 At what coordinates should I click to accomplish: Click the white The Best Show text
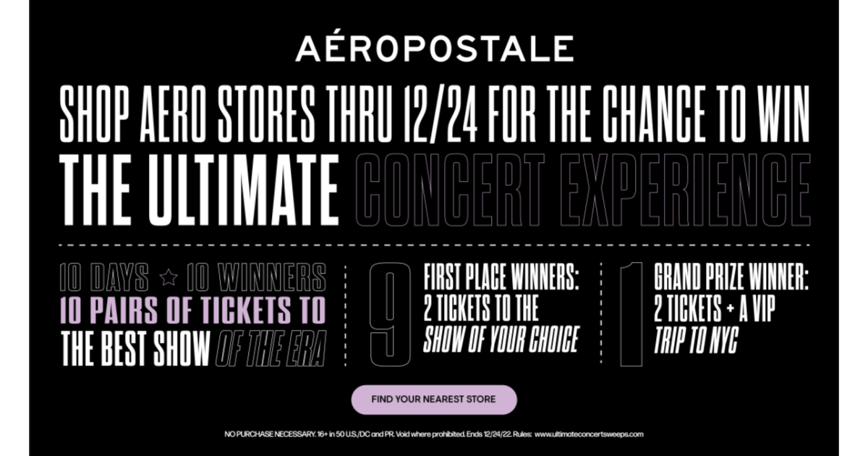tap(133, 347)
